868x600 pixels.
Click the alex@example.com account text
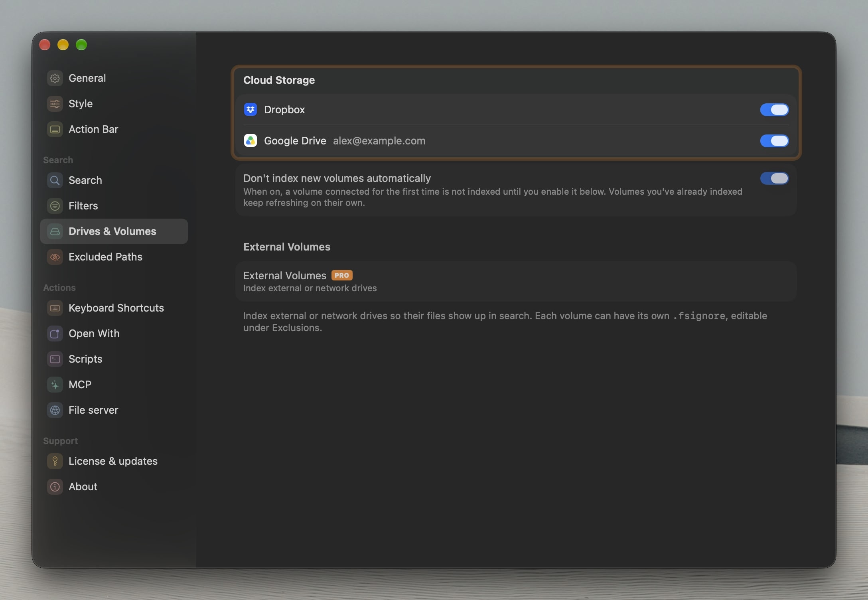click(x=379, y=141)
